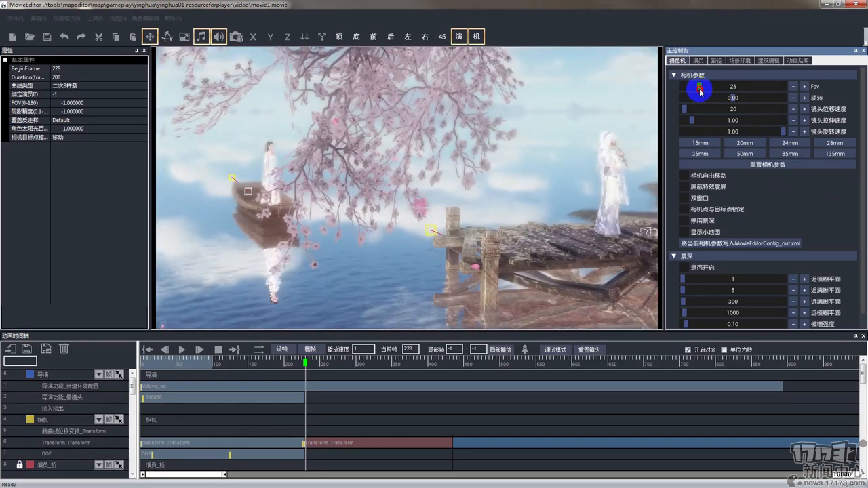
Task: Collapse 导演 track with arrow icon
Action: pyautogui.click(x=119, y=374)
